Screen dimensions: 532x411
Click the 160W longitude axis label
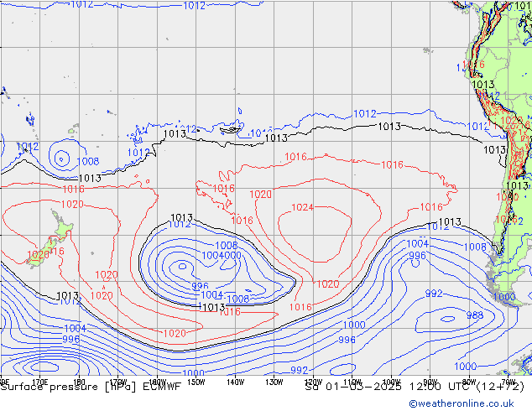click(157, 382)
